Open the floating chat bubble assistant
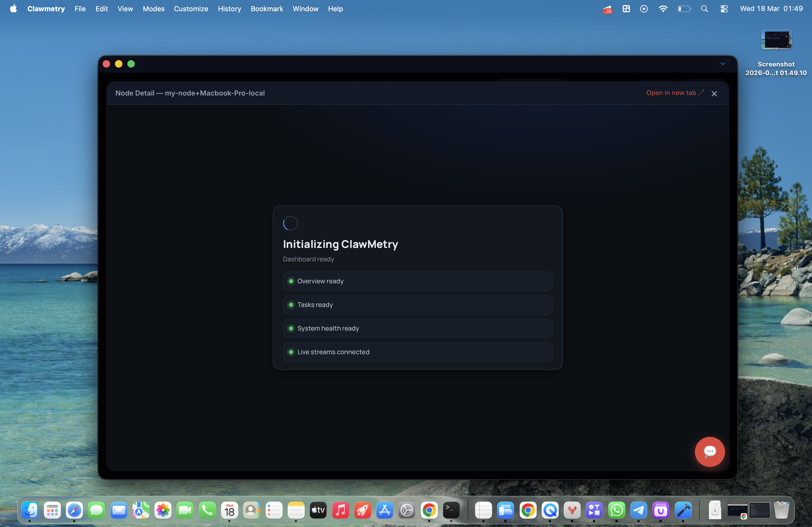This screenshot has height=527, width=812. coord(709,452)
